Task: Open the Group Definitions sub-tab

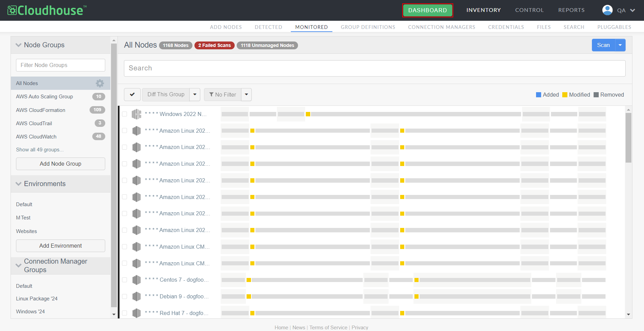Action: [368, 27]
